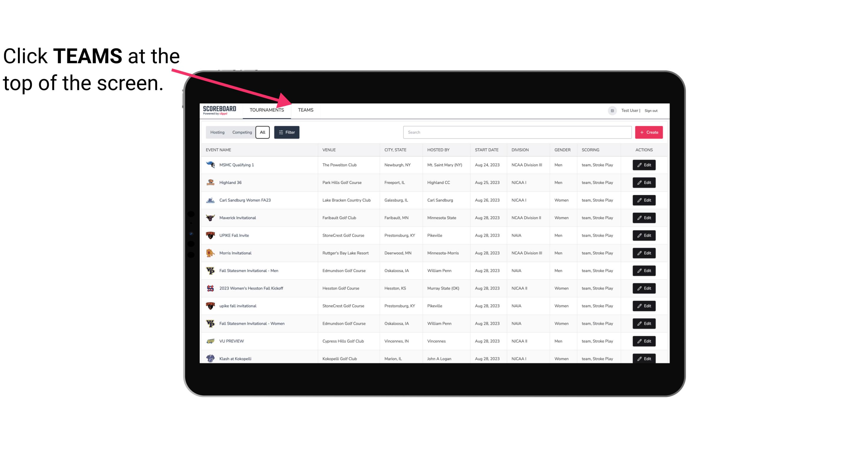Click the TOURNAMENTS navigation tab
This screenshot has height=467, width=868.
[267, 110]
